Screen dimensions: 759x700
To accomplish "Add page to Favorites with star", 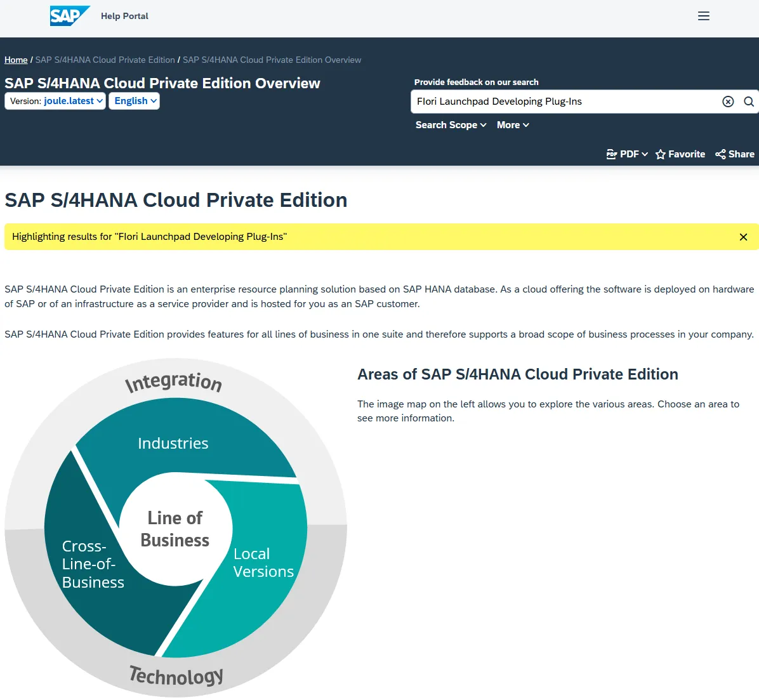I will 661,154.
